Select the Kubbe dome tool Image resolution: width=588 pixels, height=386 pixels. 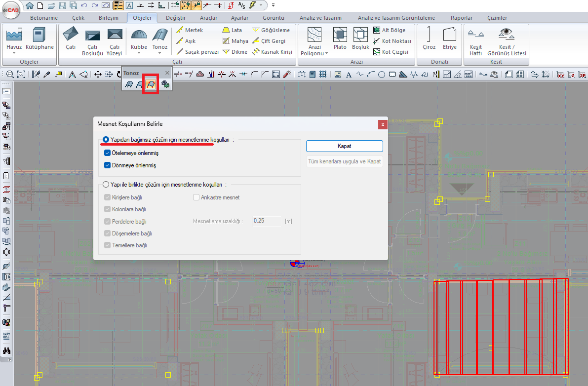[x=139, y=39]
